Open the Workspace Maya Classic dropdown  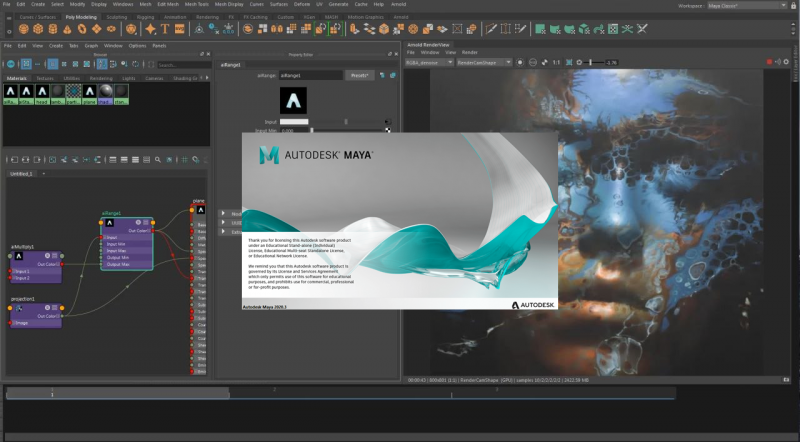tap(747, 5)
